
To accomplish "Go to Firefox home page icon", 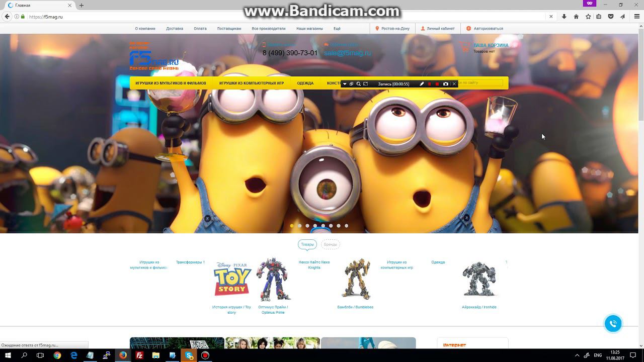I will (576, 17).
